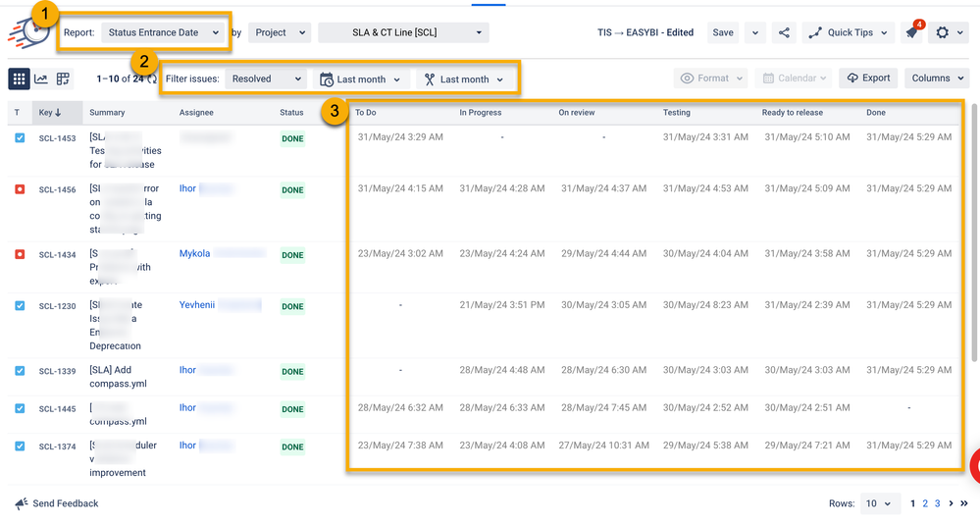Screen dimensions: 980x525
Task: Open the SLA & CT Line [SCL] project selector
Action: click(404, 32)
